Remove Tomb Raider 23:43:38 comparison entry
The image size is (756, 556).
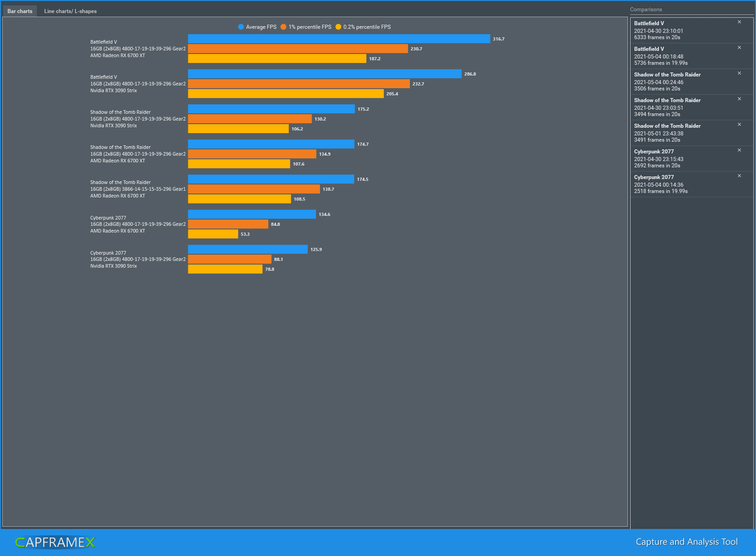coord(739,125)
